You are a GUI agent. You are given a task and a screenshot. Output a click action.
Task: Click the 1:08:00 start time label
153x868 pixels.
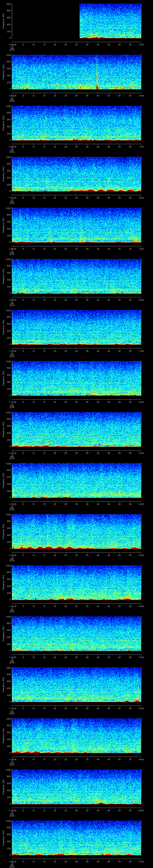point(12,249)
